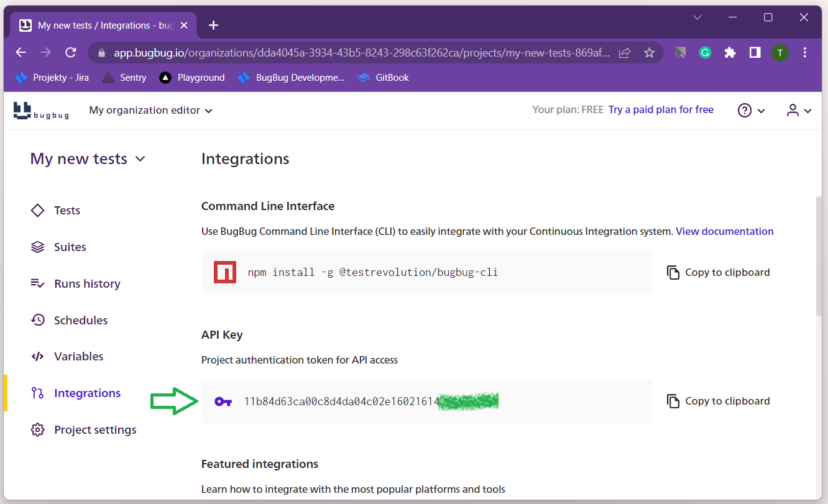828x504 pixels.
Task: Click the Integrations page heading
Action: [245, 159]
